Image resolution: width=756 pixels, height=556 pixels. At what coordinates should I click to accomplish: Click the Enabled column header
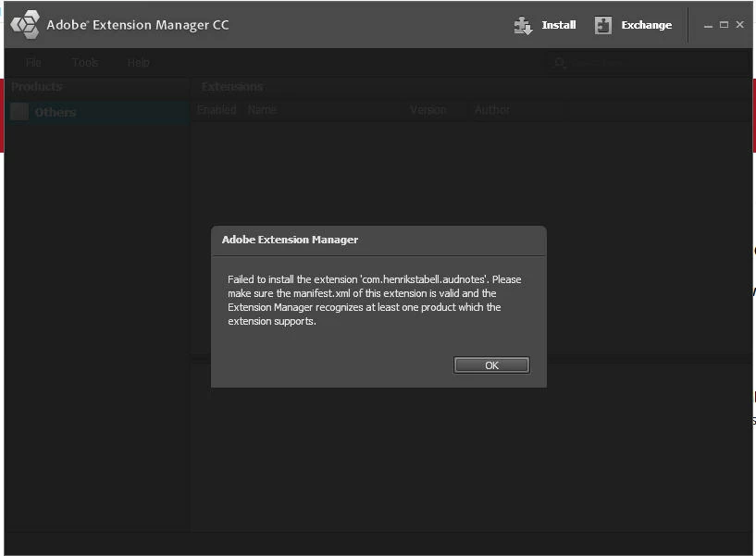click(217, 110)
